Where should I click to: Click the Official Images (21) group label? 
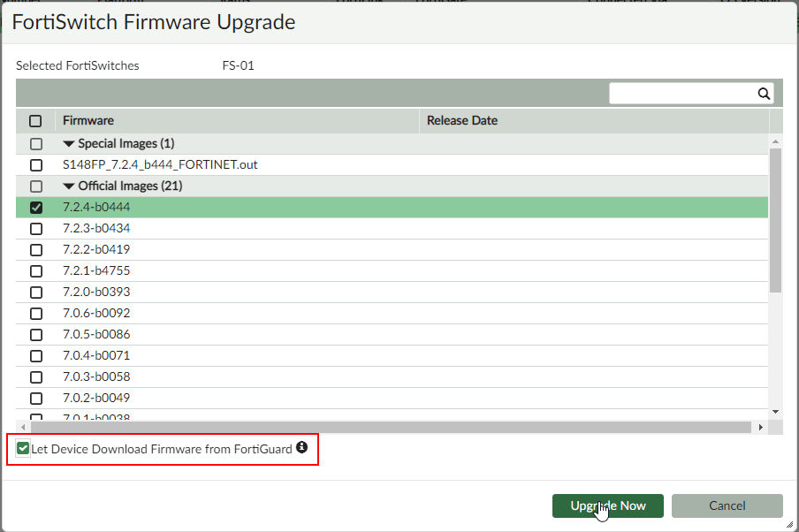tap(131, 186)
